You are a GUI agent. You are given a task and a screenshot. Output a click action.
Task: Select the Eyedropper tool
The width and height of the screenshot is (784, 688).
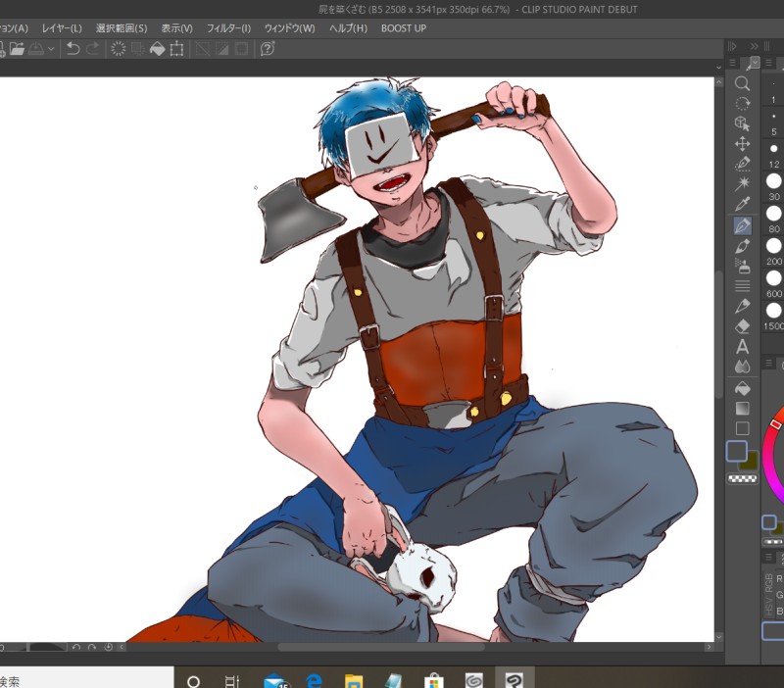click(x=742, y=204)
